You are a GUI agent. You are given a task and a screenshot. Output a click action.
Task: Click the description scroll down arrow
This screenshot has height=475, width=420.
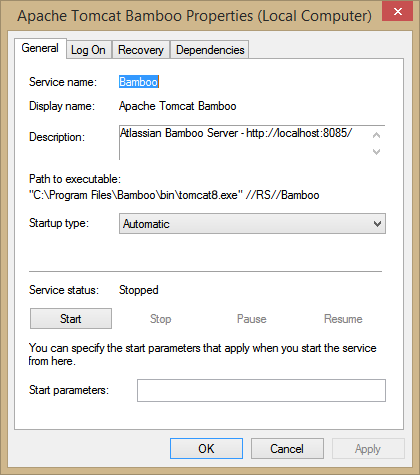pos(376,152)
